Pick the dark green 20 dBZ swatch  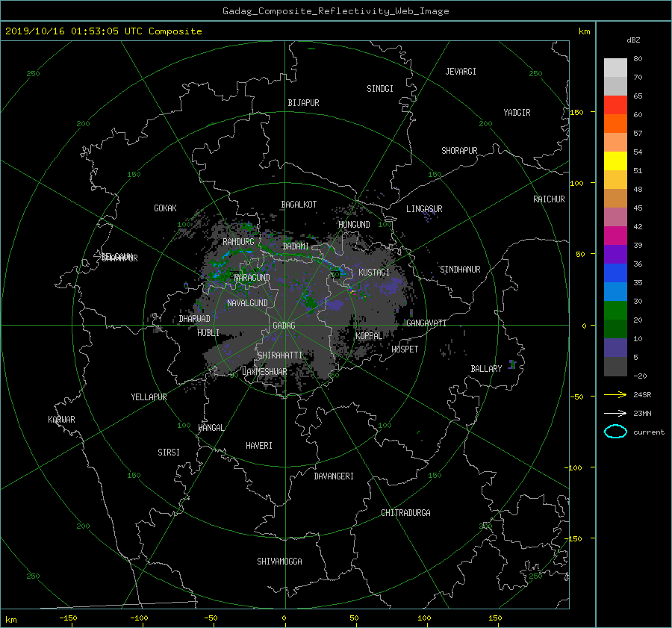coord(615,329)
